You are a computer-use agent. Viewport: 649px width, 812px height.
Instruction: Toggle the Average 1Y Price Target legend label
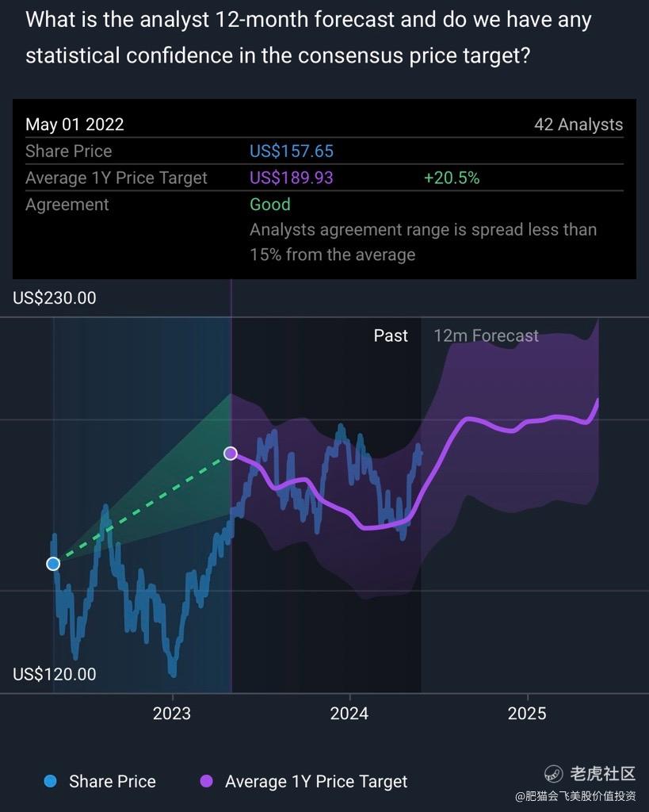tap(316, 781)
